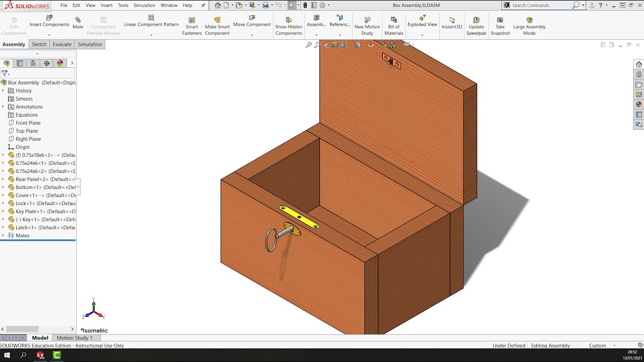Select the Model tab
The width and height of the screenshot is (644, 362).
[x=40, y=338]
